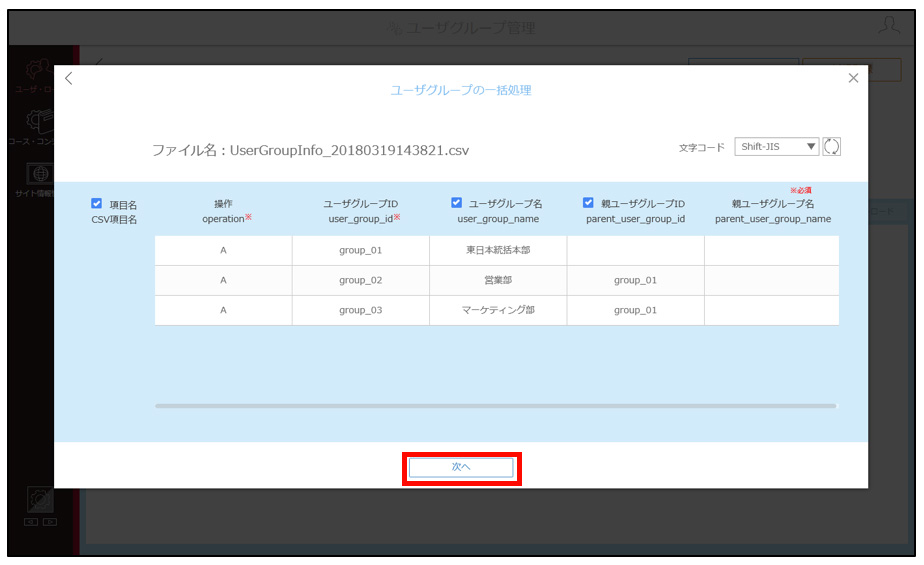Select the group_03 ID cell
Viewport: 924px width, 565px height.
point(361,310)
